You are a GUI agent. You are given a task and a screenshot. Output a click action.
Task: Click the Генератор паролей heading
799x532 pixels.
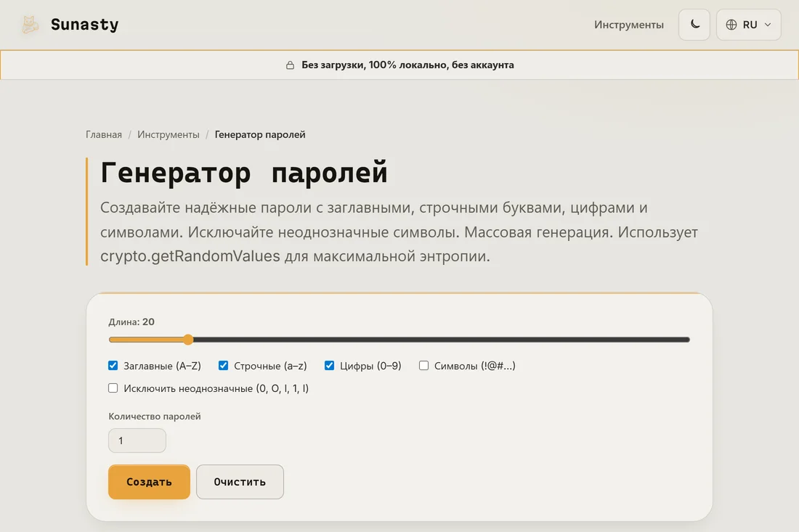tap(244, 173)
